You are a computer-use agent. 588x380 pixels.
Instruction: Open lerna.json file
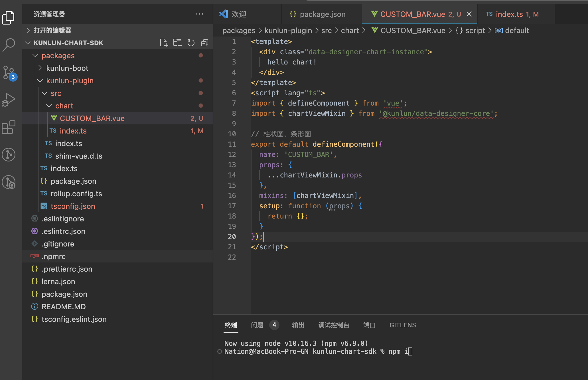(x=117, y=281)
